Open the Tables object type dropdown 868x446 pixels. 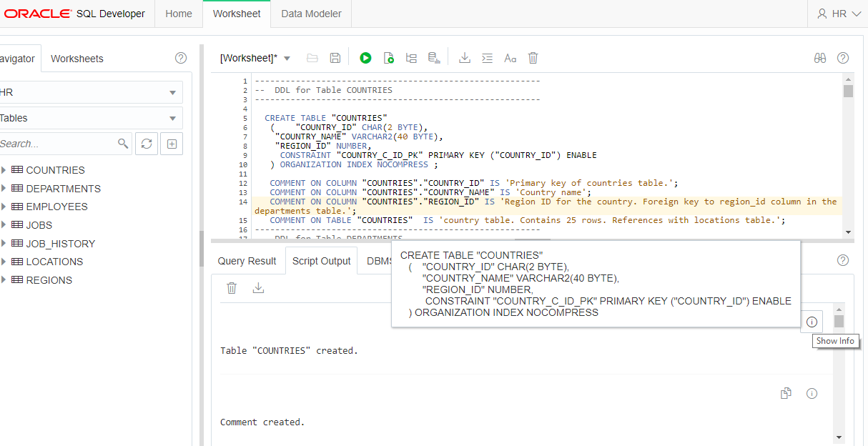click(90, 118)
